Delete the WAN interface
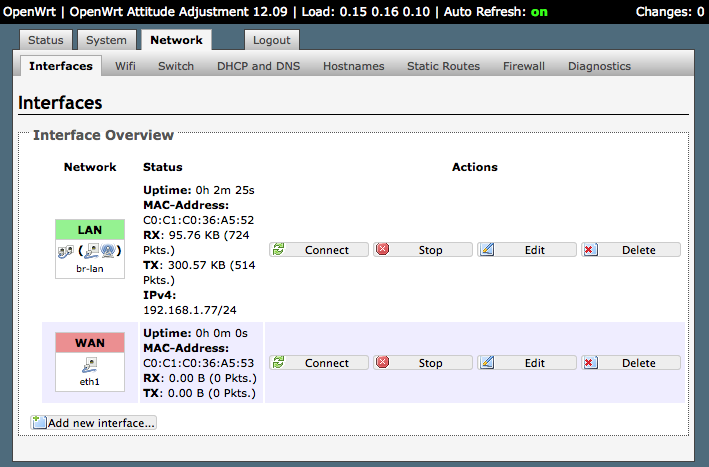Viewport: 709px width, 467px height. click(x=631, y=363)
